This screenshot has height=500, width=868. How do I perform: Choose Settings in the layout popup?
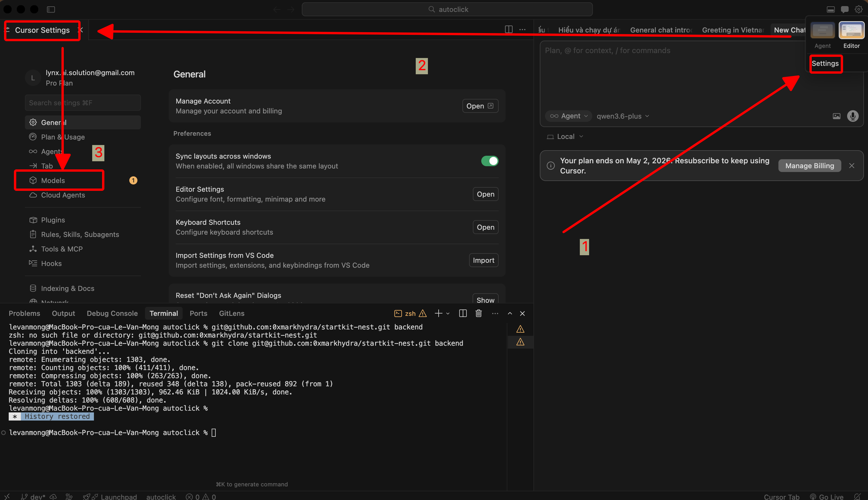825,64
